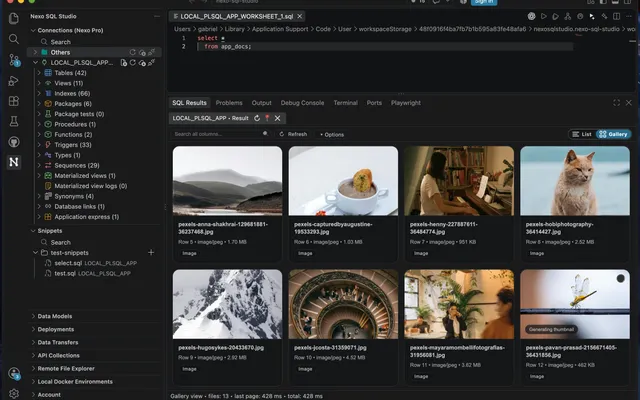Screen dimensions: 640x400
Task: Add a snippet to test-snippets folder
Action: [151, 252]
